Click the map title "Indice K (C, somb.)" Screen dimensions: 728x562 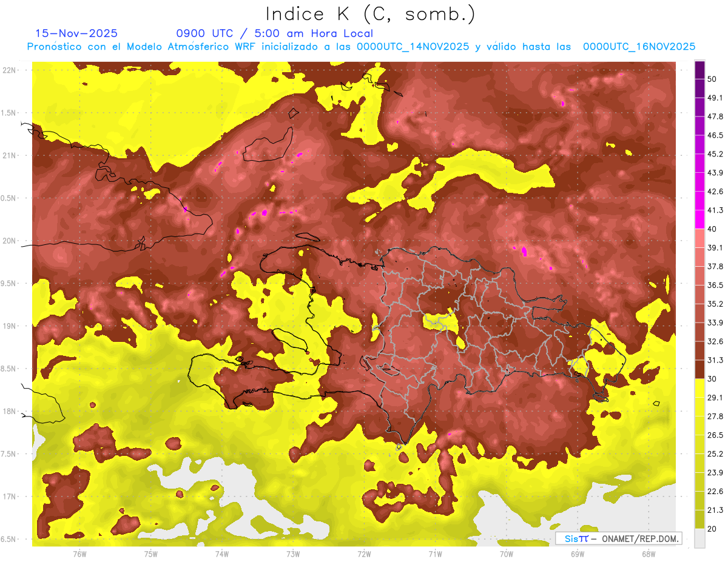(x=370, y=15)
